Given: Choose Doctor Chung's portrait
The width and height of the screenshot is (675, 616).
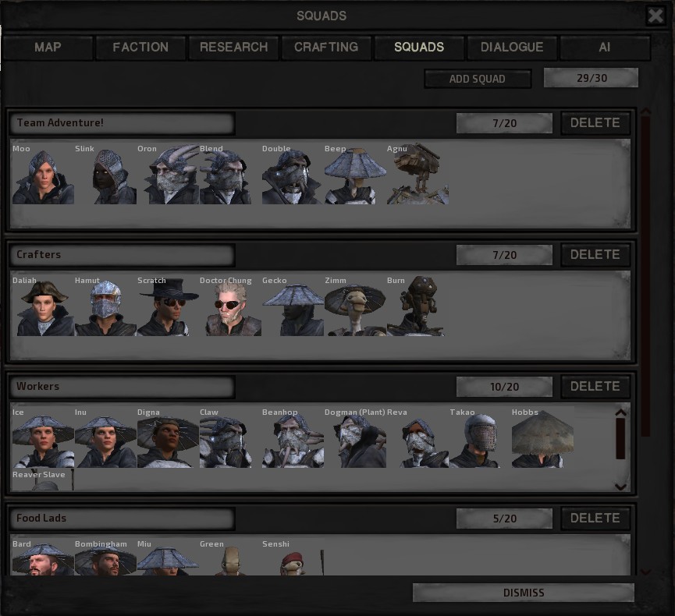Looking at the screenshot, I should (230, 306).
